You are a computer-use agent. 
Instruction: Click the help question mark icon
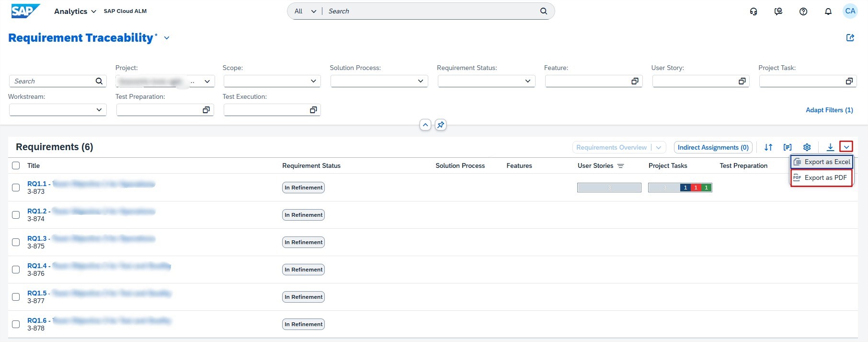click(803, 12)
